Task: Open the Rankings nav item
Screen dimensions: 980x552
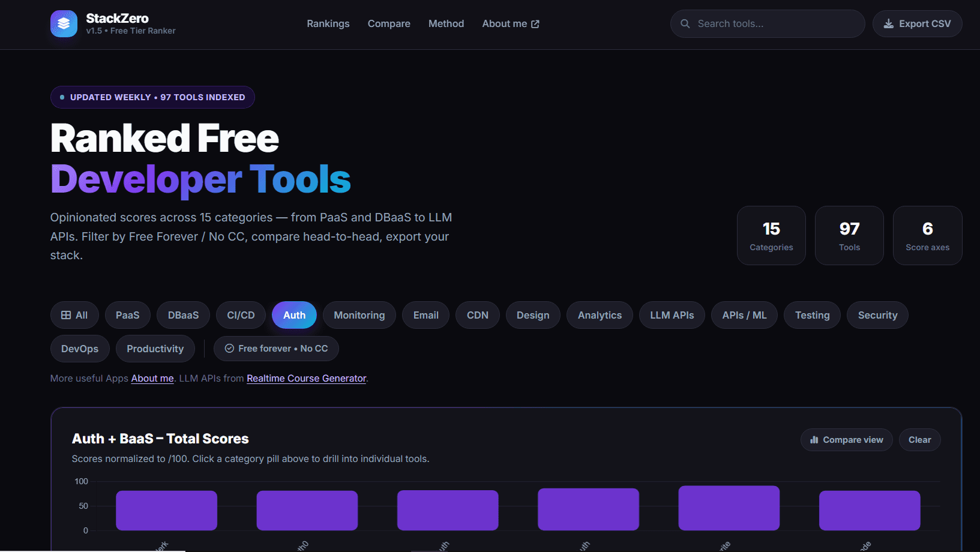Action: point(328,24)
